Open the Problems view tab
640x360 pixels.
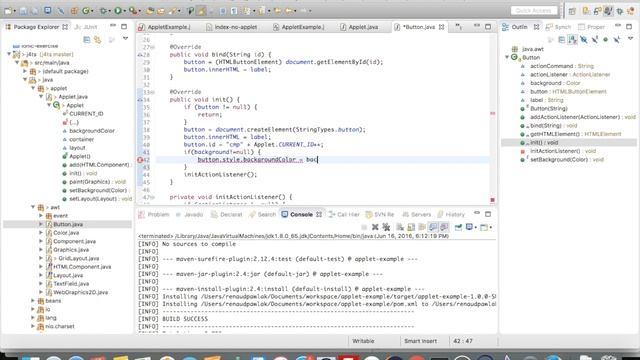click(x=153, y=214)
